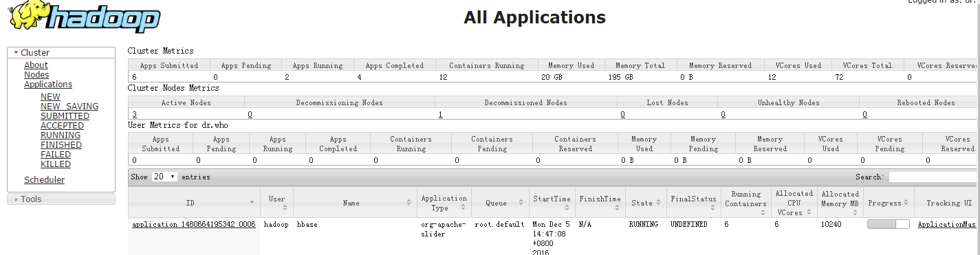Image resolution: width=980 pixels, height=255 pixels.
Task: Click the 72 VCores Total value
Action: coord(839,77)
